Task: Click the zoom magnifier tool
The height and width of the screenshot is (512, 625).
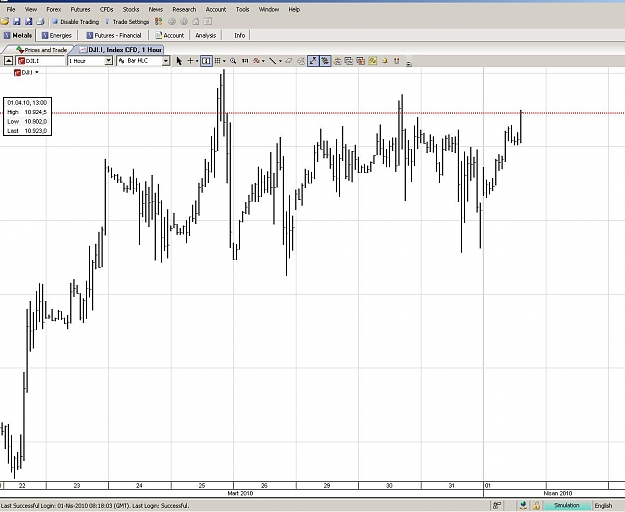Action: point(233,61)
